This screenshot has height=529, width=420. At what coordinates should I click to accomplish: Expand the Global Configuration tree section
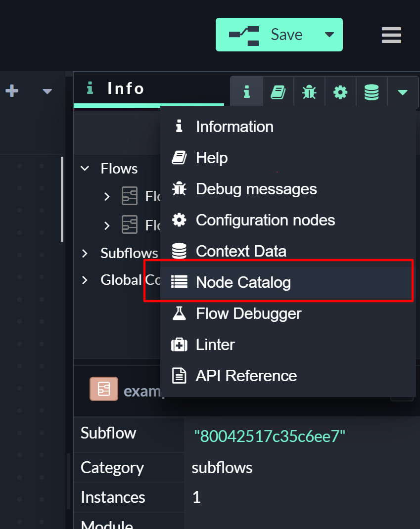point(85,280)
